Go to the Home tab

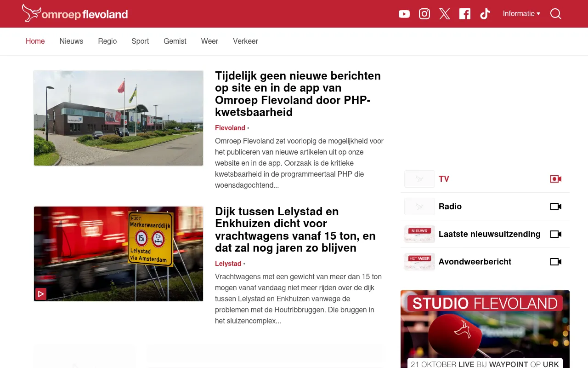35,41
